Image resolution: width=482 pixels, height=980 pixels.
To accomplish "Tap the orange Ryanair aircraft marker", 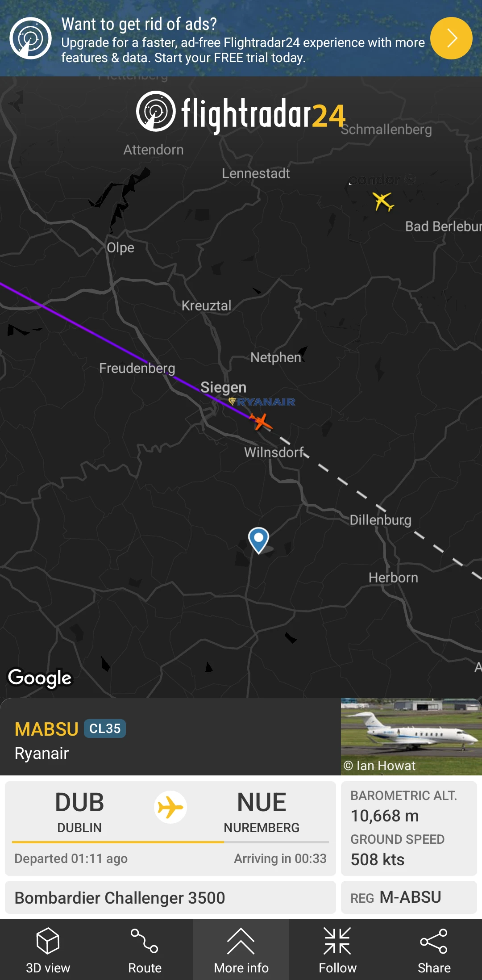I will click(261, 422).
